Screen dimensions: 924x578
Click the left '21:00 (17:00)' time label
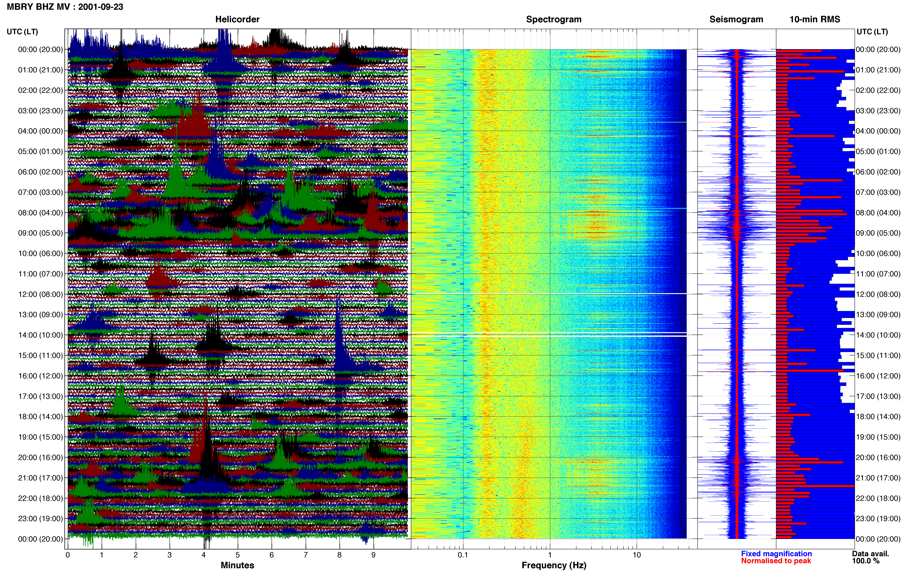coord(41,477)
